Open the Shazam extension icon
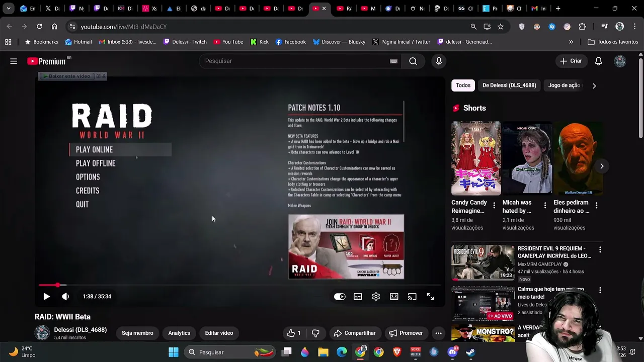 (552, 26)
